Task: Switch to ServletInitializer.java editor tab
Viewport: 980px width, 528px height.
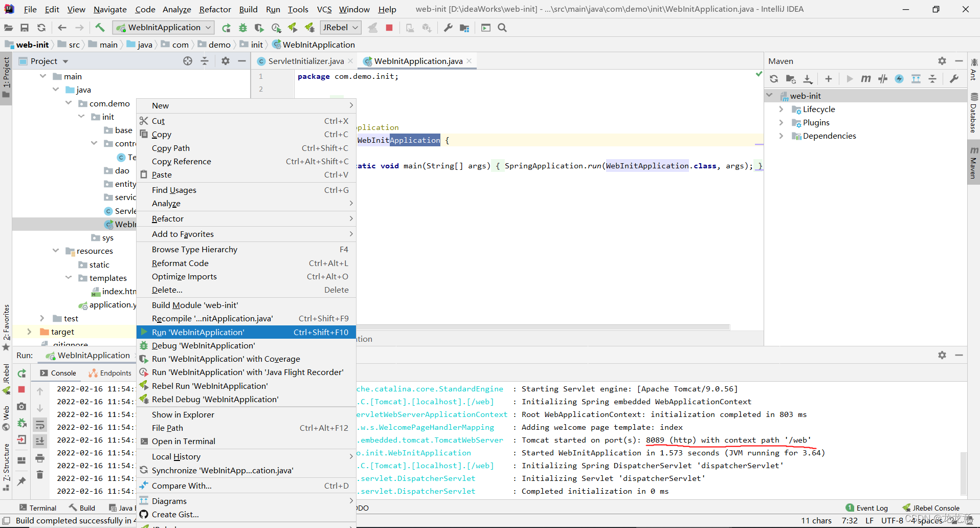Action: (x=306, y=61)
